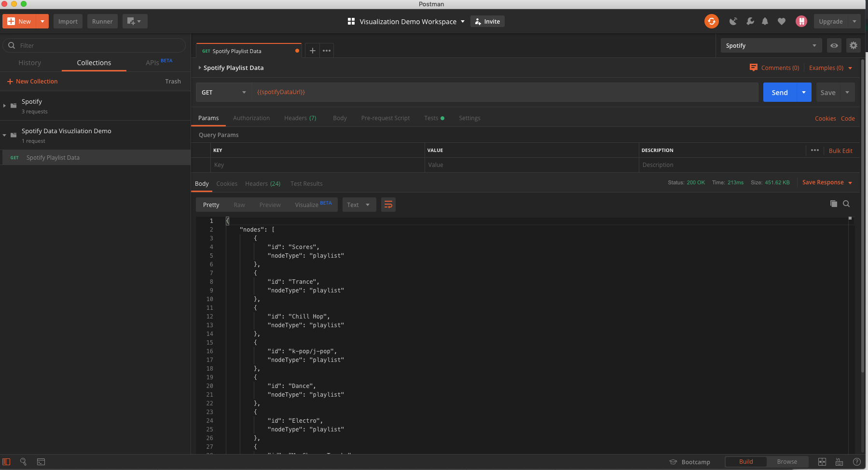Image resolution: width=868 pixels, height=470 pixels.
Task: Select the Raw response view
Action: (239, 205)
